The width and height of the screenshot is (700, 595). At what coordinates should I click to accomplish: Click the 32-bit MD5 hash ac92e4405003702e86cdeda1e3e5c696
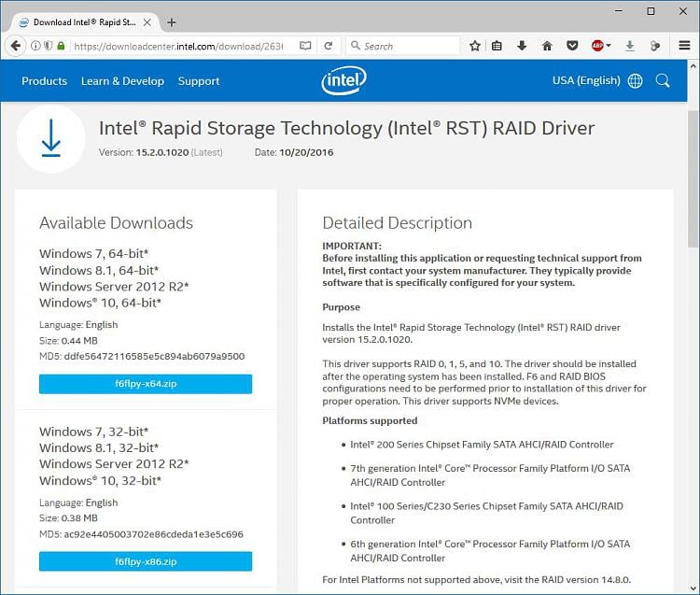[154, 534]
